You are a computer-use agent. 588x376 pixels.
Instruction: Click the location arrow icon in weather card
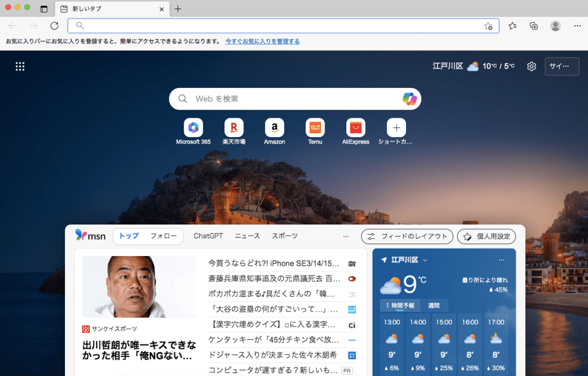tap(384, 260)
